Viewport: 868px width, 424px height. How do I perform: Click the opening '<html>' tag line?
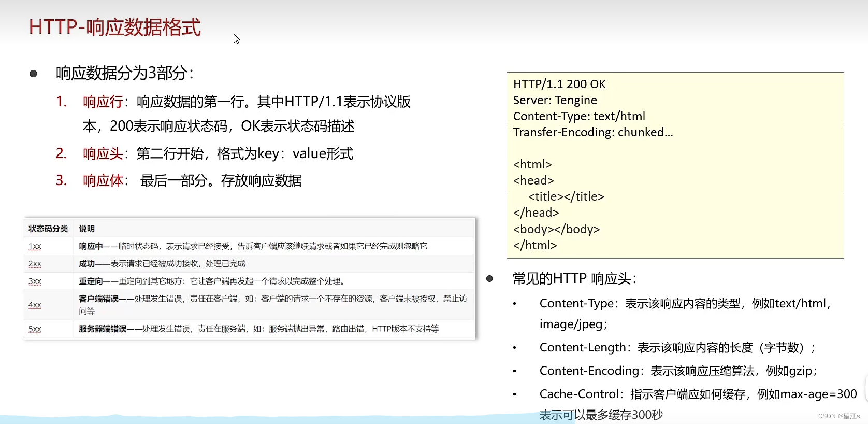click(532, 164)
